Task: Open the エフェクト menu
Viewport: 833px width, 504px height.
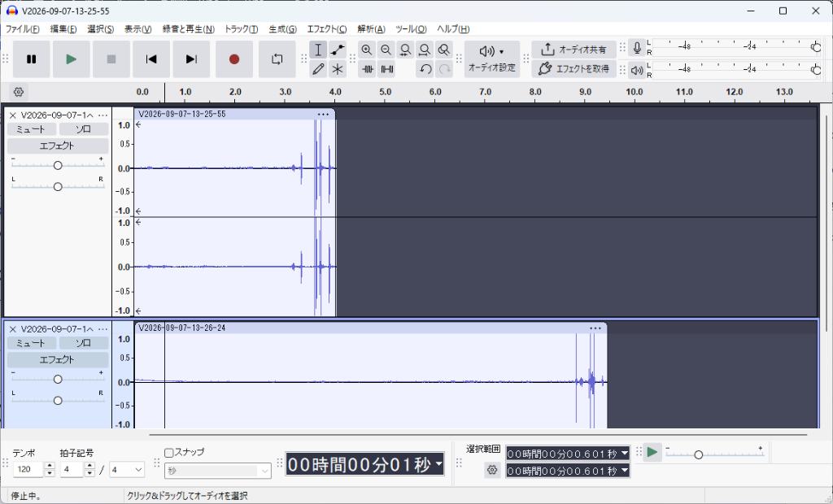Action: click(327, 28)
